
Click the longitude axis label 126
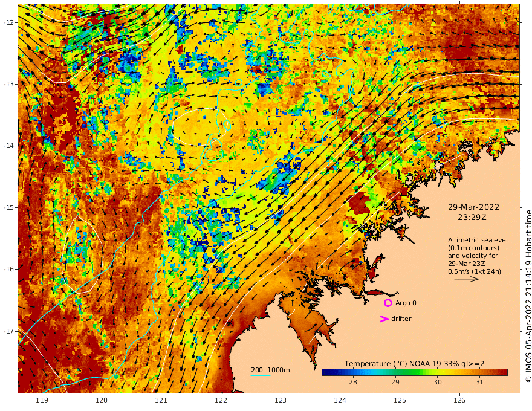point(459,400)
